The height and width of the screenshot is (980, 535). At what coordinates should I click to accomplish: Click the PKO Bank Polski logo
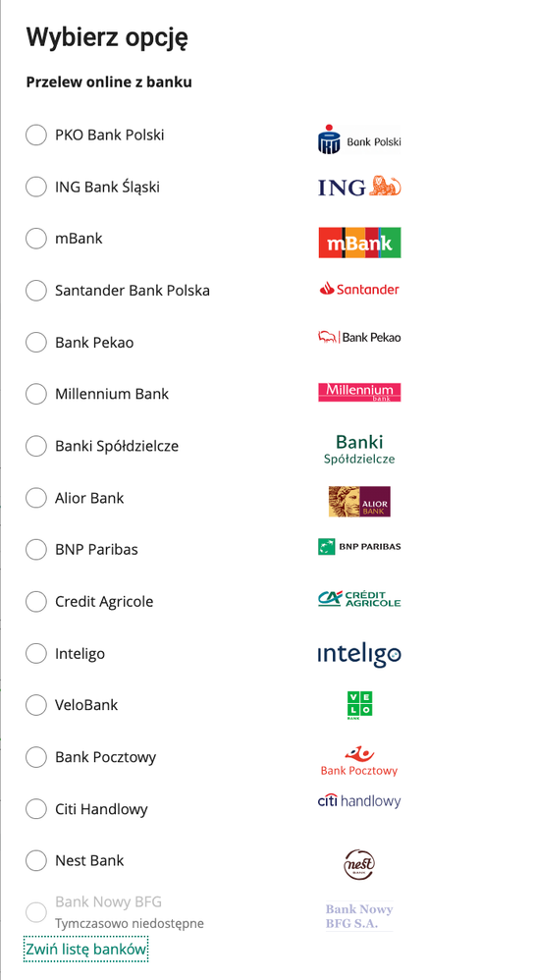(x=359, y=139)
